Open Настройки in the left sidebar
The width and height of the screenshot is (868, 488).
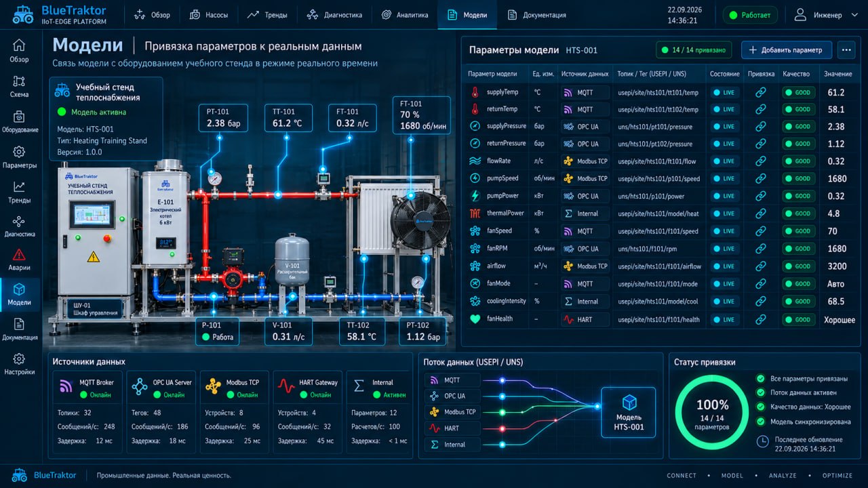point(19,364)
